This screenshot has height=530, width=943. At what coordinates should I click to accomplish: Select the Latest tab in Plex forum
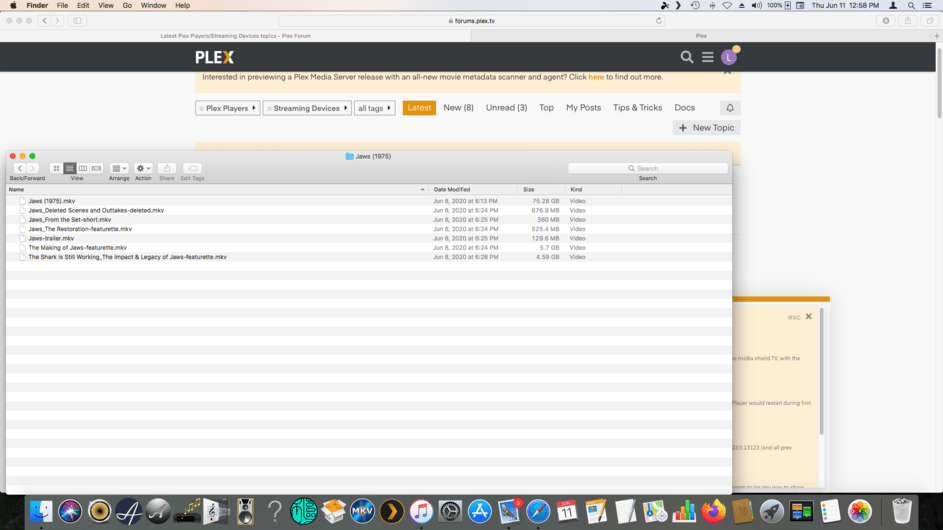click(x=419, y=108)
